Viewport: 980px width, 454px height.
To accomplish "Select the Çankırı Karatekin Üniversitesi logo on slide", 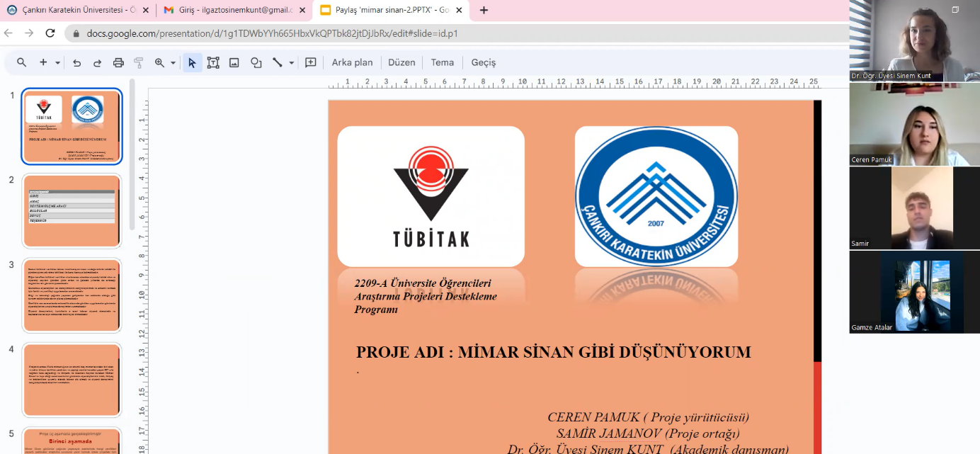I will (656, 196).
